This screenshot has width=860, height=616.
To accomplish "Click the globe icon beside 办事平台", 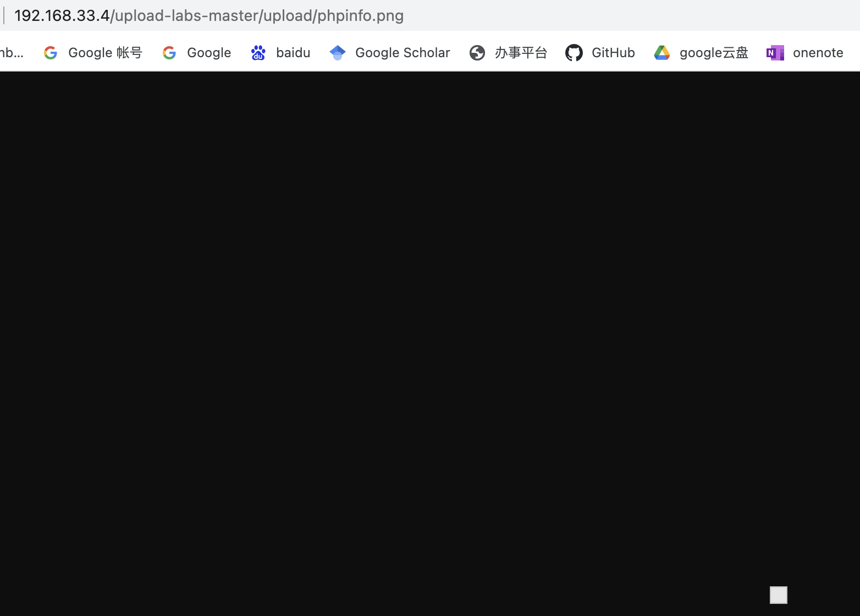I will 477,53.
